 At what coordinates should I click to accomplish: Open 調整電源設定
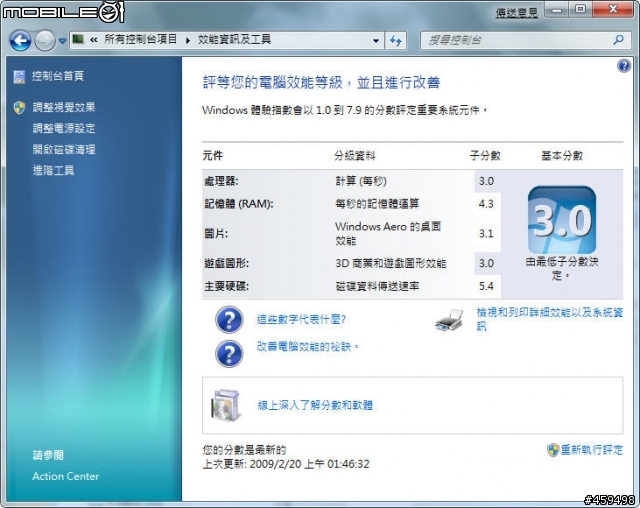tap(64, 129)
